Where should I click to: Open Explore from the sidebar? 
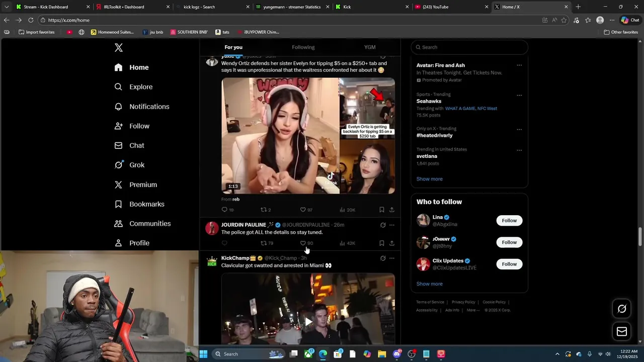click(x=133, y=87)
